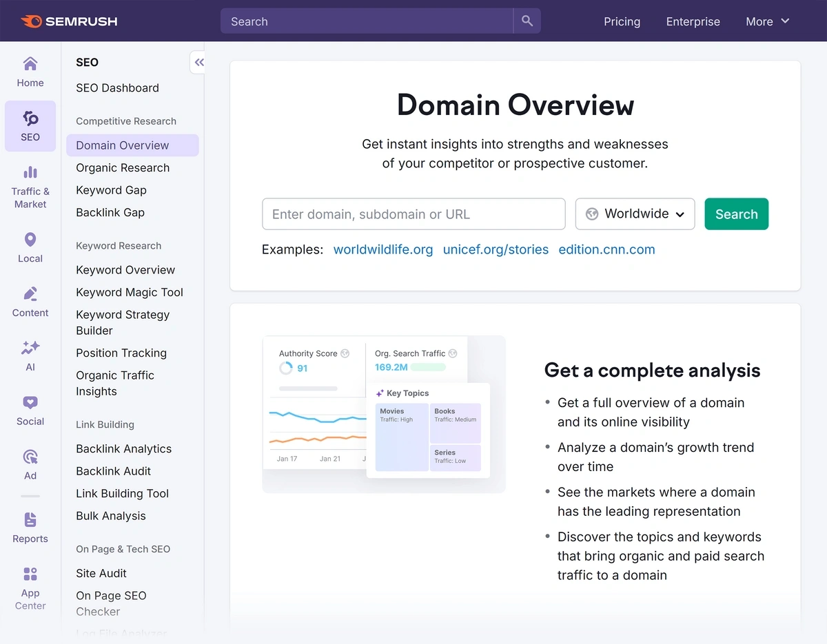The image size is (827, 644).
Task: Click the Semrush logo
Action: 69,21
